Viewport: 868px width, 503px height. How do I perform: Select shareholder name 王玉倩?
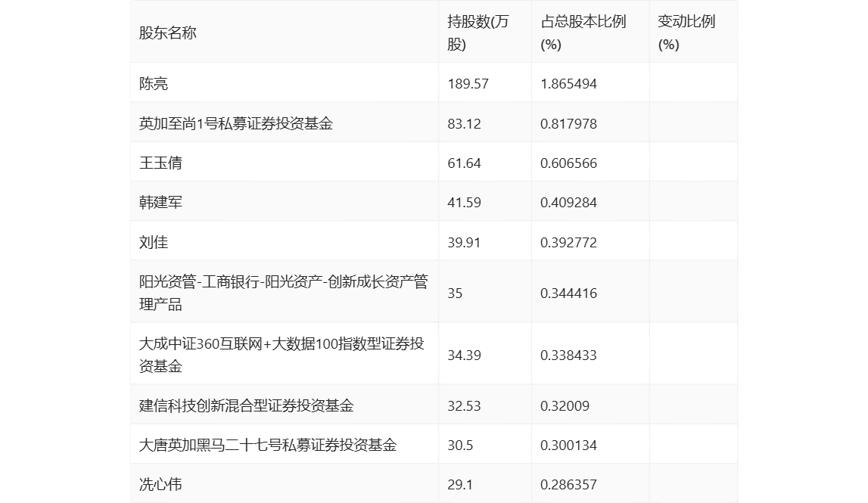click(160, 163)
